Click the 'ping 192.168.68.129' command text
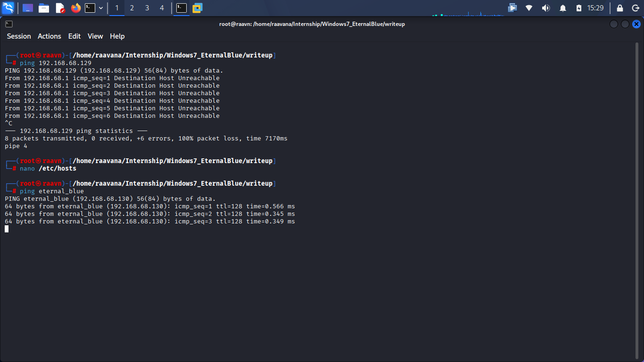The width and height of the screenshot is (644, 362). [56, 63]
